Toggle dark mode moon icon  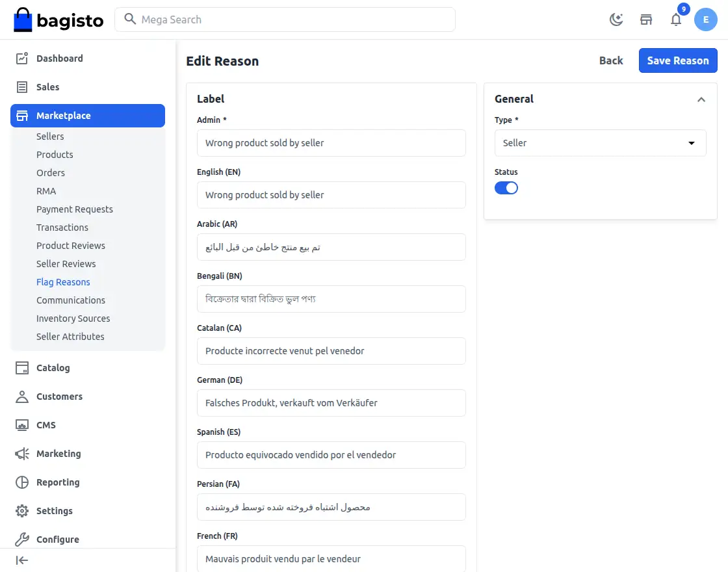point(616,19)
